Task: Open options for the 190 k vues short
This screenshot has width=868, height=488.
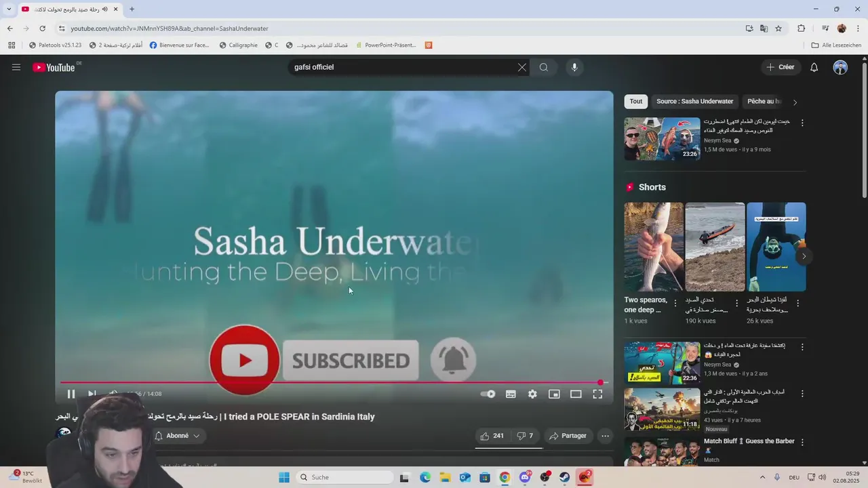Action: 736,303
